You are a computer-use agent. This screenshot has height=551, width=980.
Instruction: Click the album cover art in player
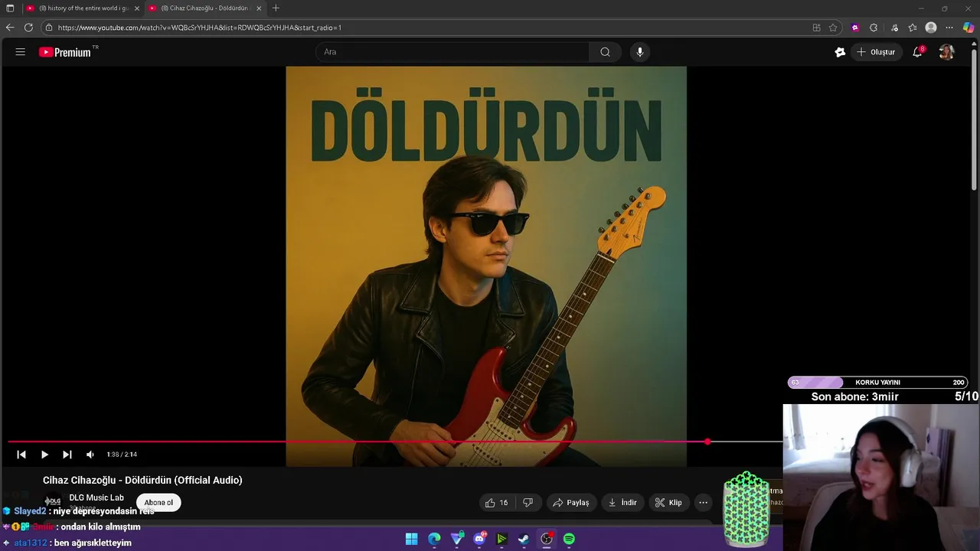[486, 266]
